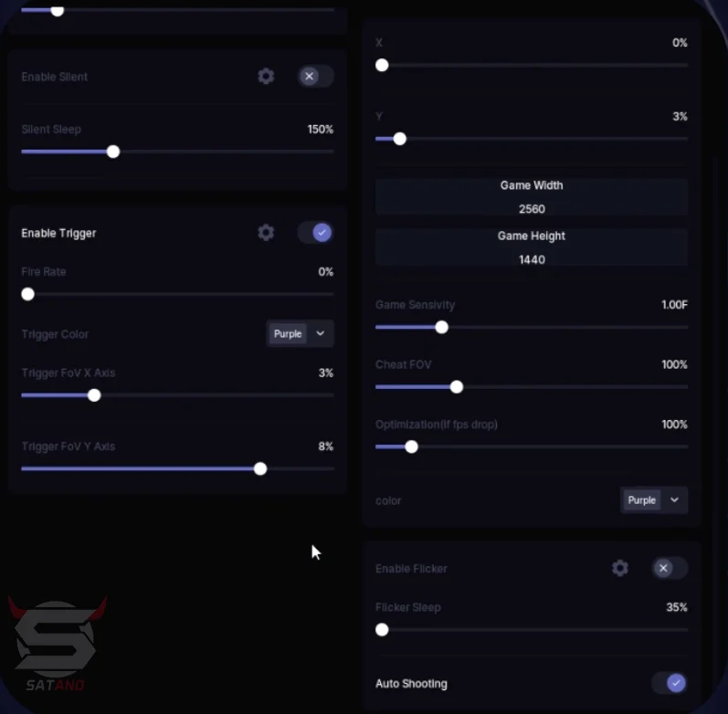
Task: Open Enable Trigger settings gear
Action: coord(266,233)
